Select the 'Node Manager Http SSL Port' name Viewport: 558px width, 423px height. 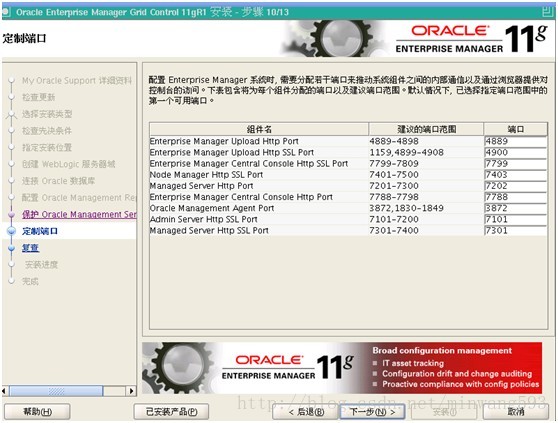(x=206, y=175)
